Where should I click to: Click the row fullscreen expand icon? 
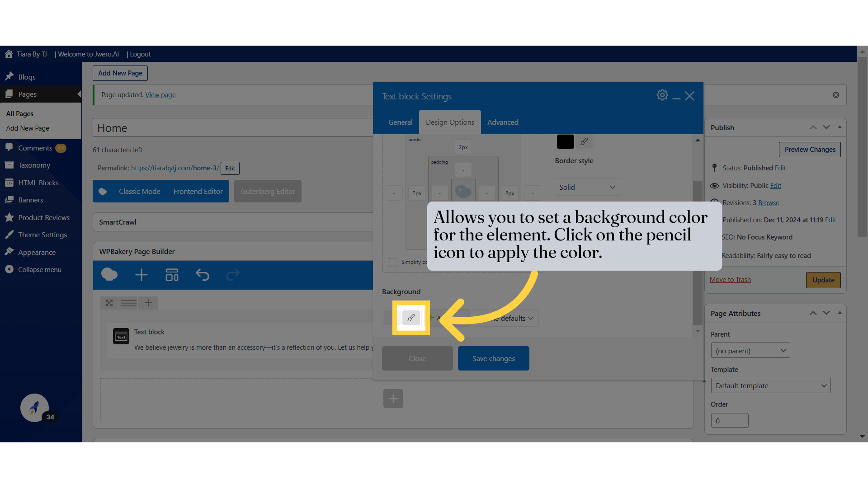click(109, 303)
